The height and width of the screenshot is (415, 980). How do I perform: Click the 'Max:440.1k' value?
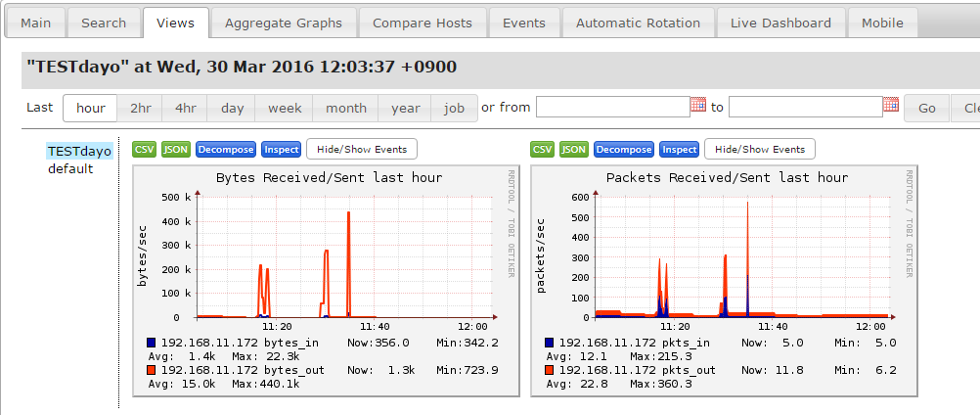[266, 384]
